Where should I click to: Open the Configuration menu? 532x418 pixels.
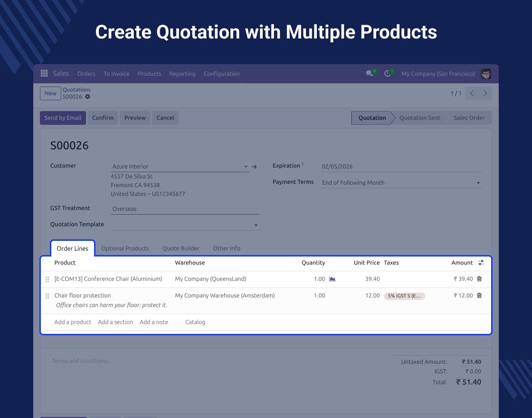(x=221, y=74)
